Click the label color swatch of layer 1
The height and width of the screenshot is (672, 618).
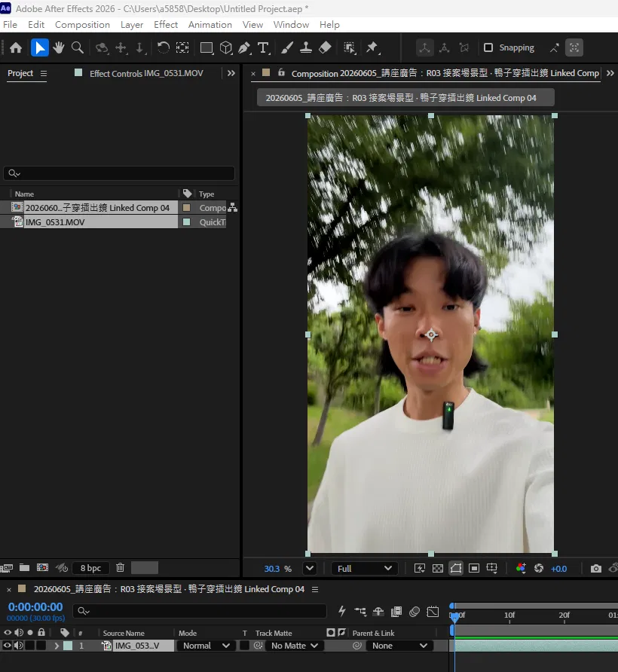click(68, 646)
